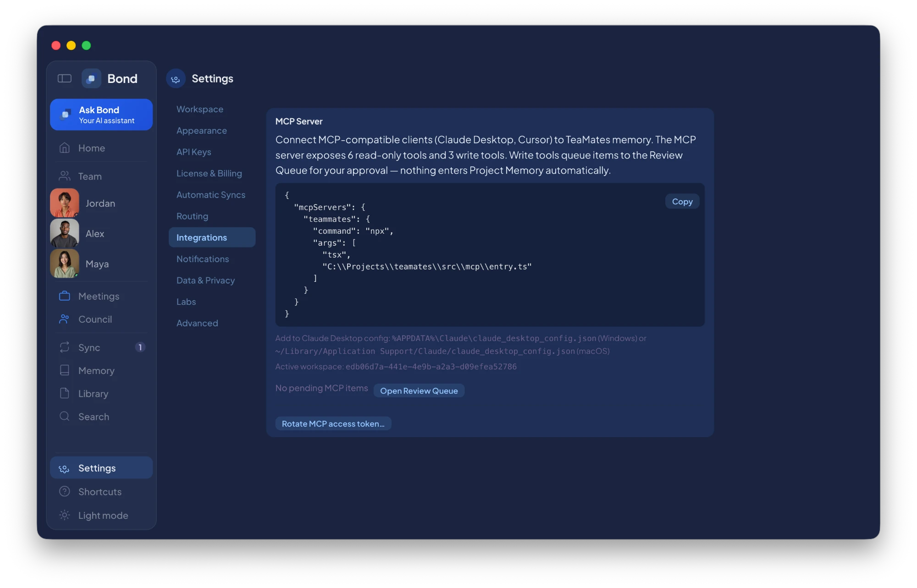The height and width of the screenshot is (588, 917).
Task: Toggle Light mode sun icon
Action: [65, 515]
